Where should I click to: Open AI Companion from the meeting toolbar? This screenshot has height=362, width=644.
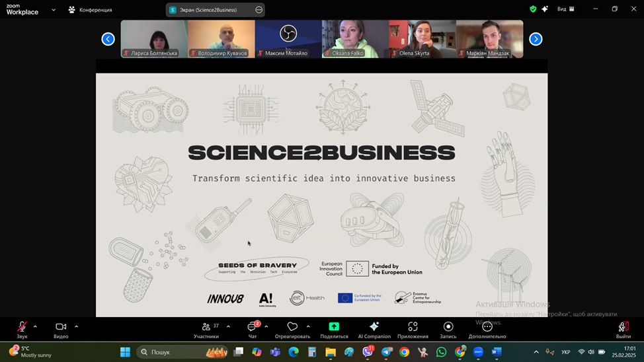tap(374, 330)
